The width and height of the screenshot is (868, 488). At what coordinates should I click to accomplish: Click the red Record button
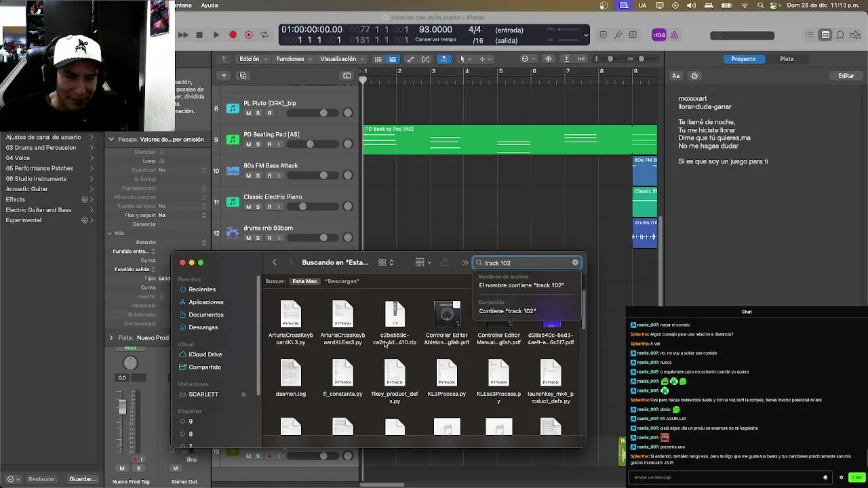click(233, 35)
